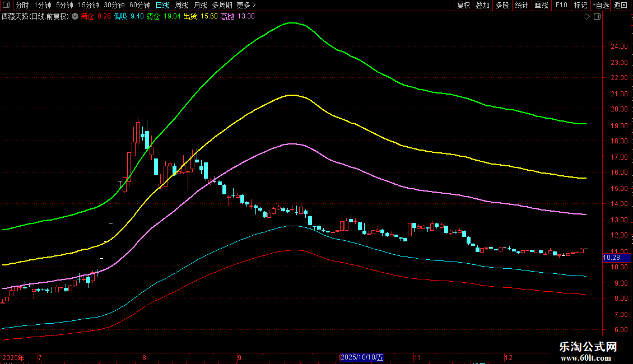Select the 月线 monthly chart
Image resolution: width=633 pixels, height=364 pixels.
(200, 5)
